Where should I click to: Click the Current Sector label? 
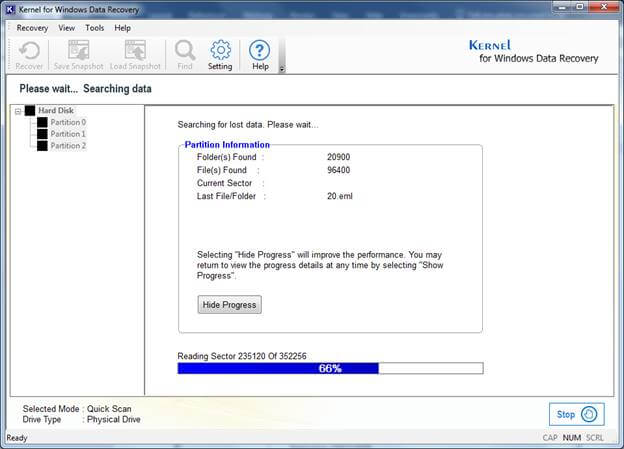coord(224,183)
